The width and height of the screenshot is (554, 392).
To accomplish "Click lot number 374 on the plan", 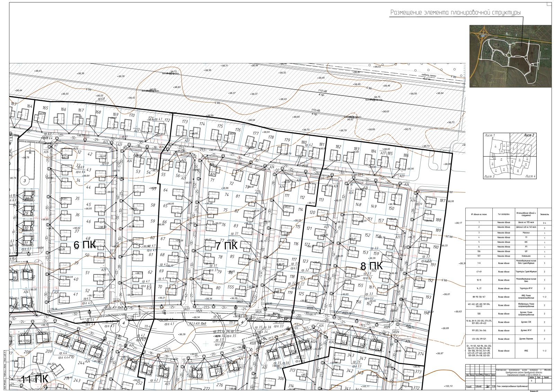I will (421, 354).
